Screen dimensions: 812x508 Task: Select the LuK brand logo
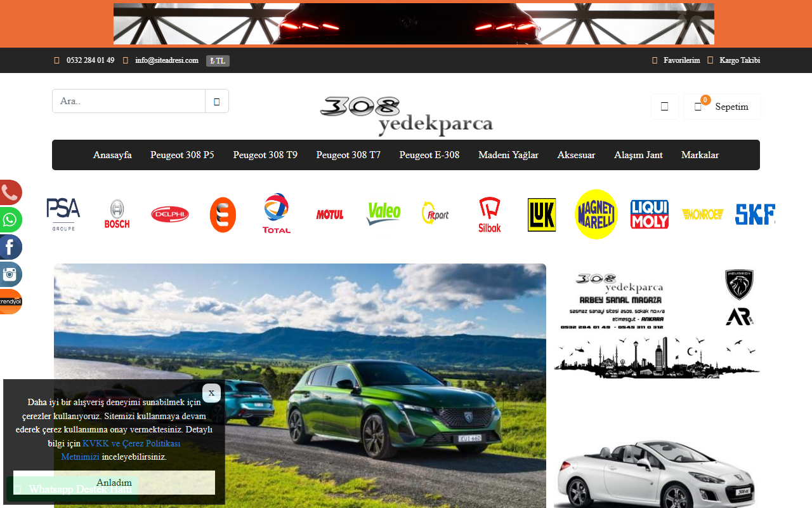(x=542, y=215)
